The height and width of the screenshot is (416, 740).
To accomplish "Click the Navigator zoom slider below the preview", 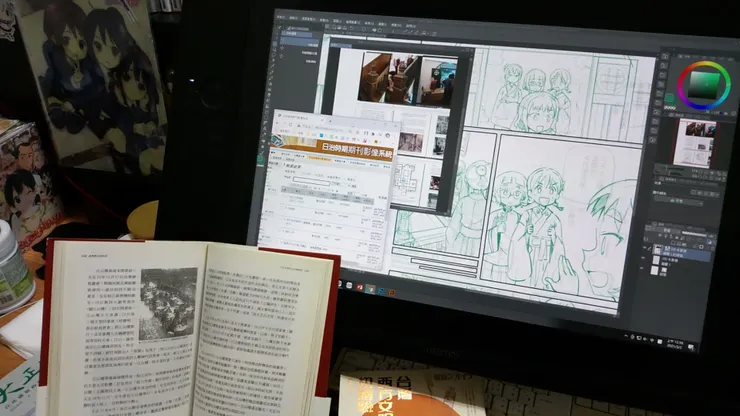I will click(x=669, y=170).
